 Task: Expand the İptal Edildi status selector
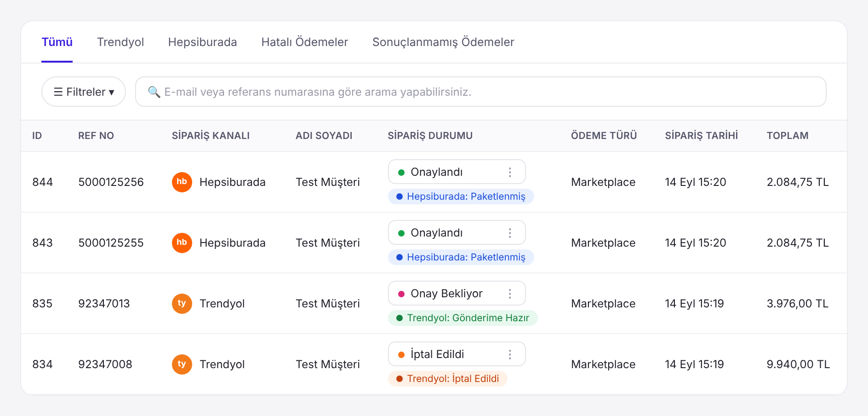pyautogui.click(x=457, y=354)
